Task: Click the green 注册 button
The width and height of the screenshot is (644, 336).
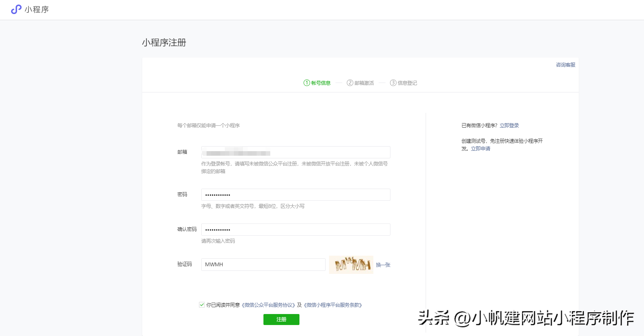Action: [281, 319]
